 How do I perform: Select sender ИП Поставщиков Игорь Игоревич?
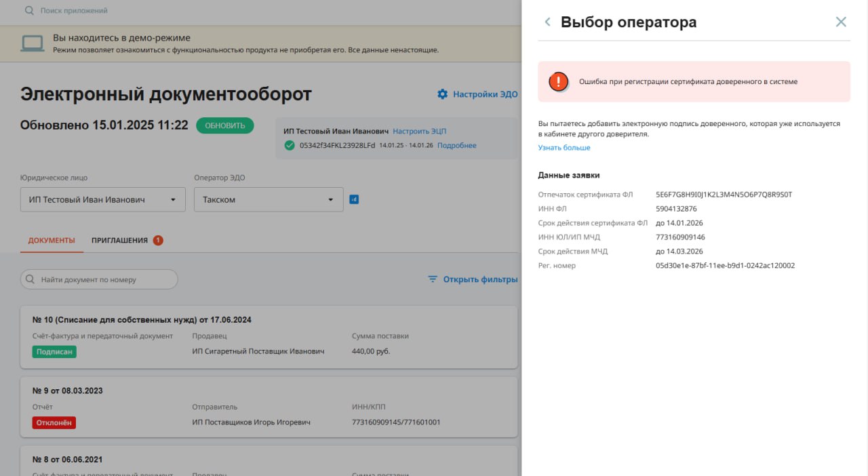(251, 422)
